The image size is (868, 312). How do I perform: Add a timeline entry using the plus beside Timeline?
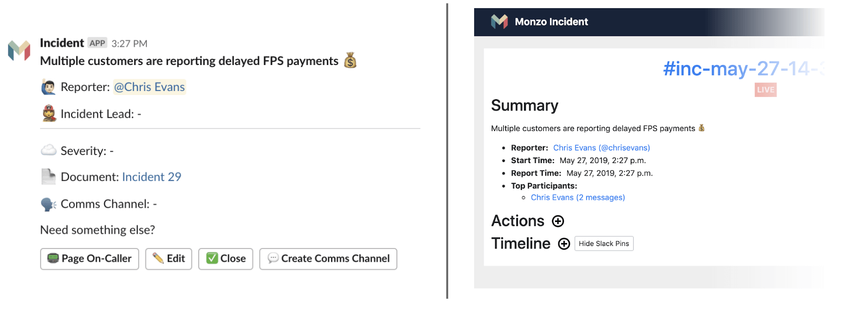click(x=564, y=244)
